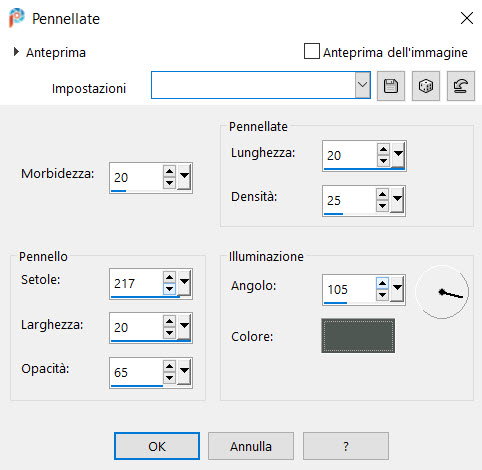Pick the Illuminazione Colore swatch

pos(358,335)
